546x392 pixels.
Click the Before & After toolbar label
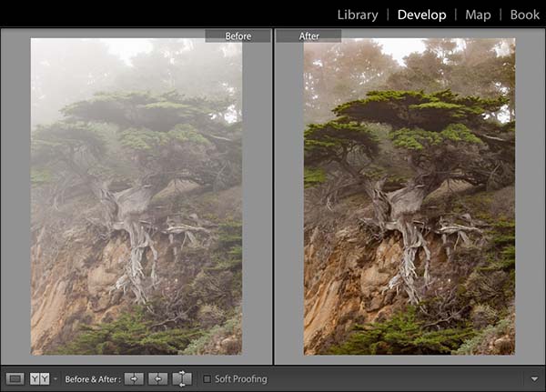click(92, 378)
